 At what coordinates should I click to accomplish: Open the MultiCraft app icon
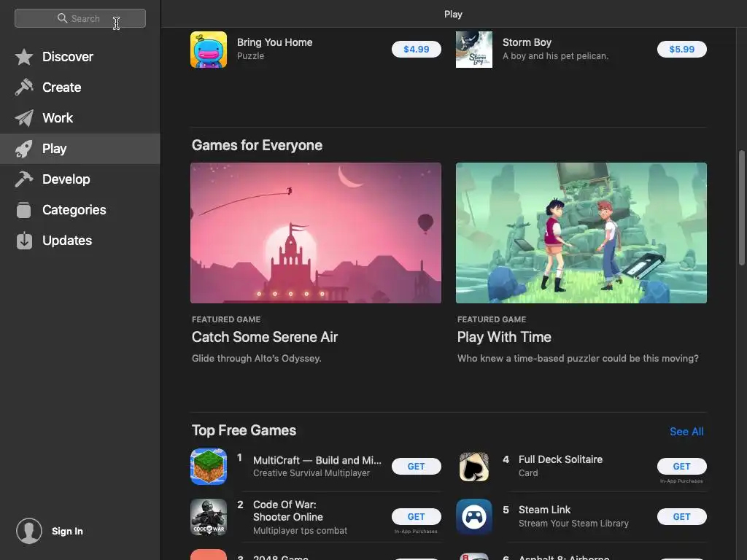209,466
